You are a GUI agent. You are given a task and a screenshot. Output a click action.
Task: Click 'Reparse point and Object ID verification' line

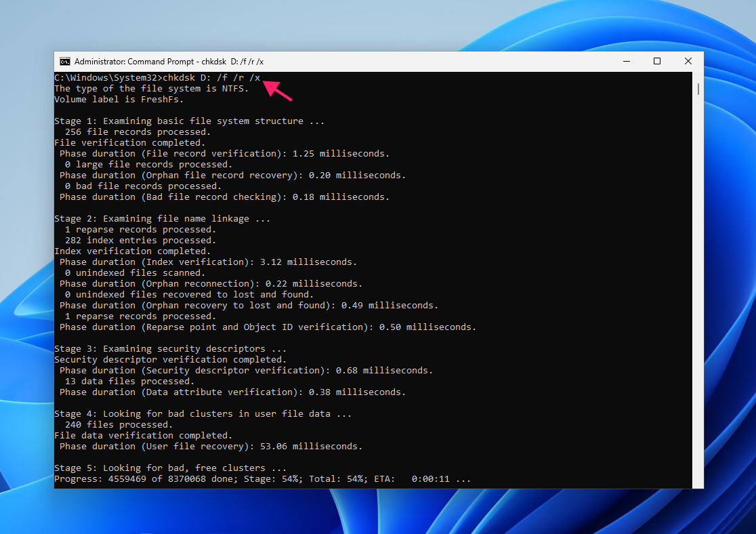pos(268,327)
